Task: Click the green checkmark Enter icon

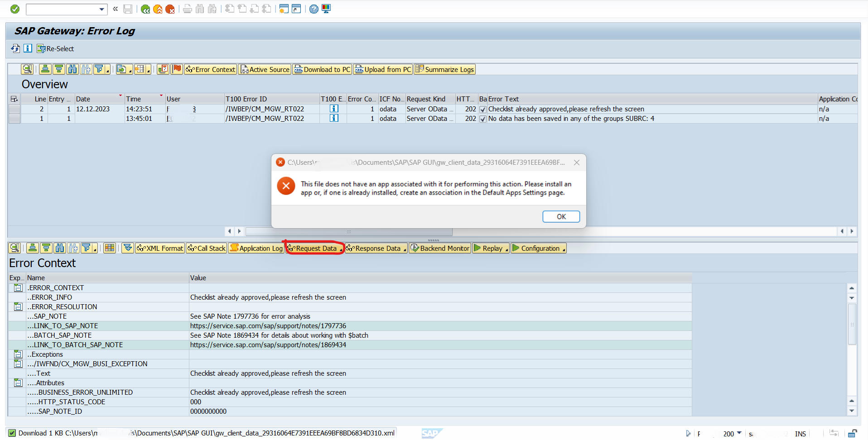Action: [x=15, y=9]
